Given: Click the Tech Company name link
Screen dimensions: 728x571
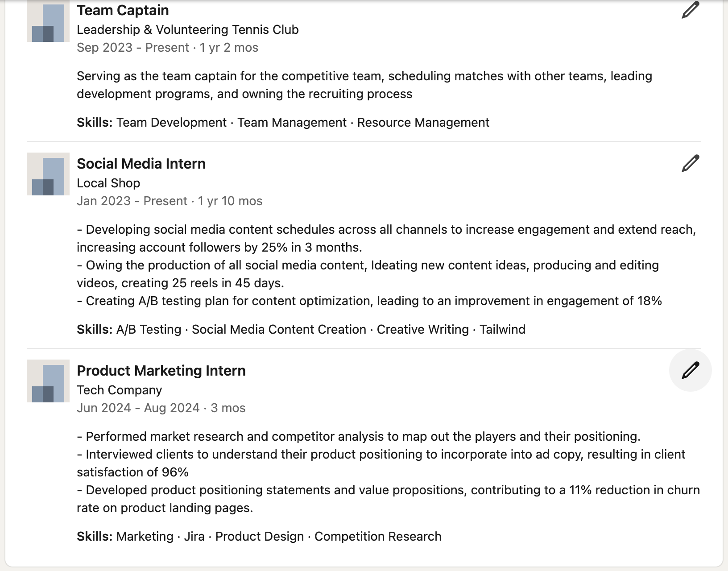Looking at the screenshot, I should pos(120,389).
